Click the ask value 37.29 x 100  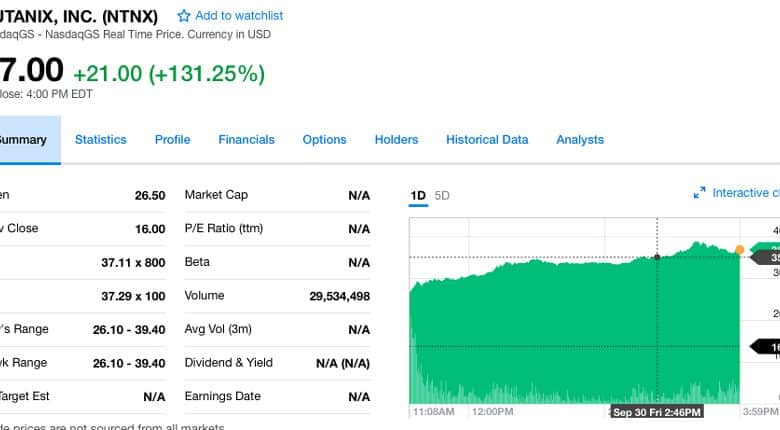point(133,296)
